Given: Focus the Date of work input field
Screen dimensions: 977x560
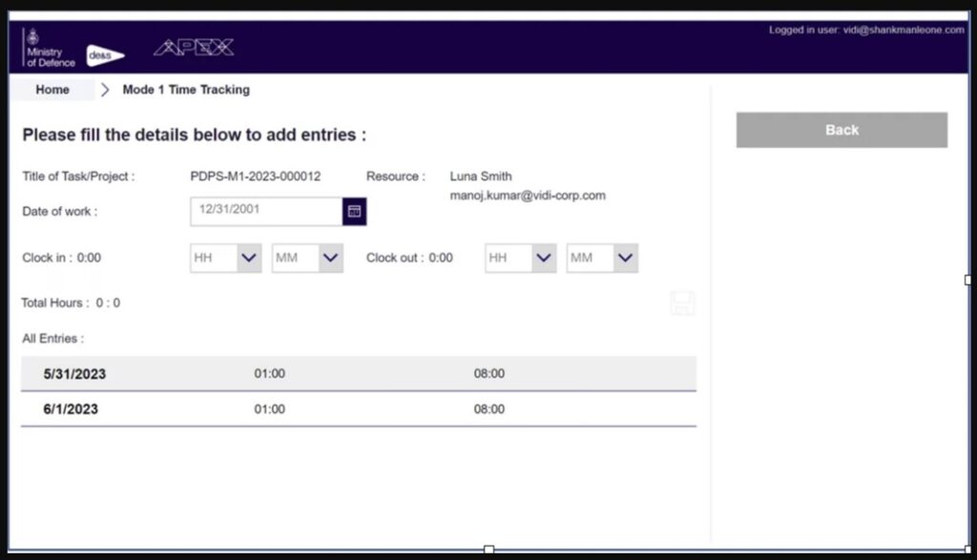Looking at the screenshot, I should (266, 211).
